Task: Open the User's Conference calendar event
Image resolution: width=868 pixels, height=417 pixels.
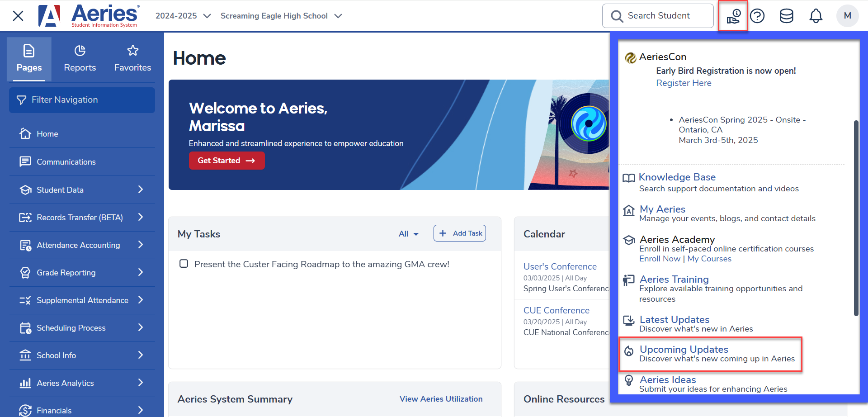Action: coord(560,266)
